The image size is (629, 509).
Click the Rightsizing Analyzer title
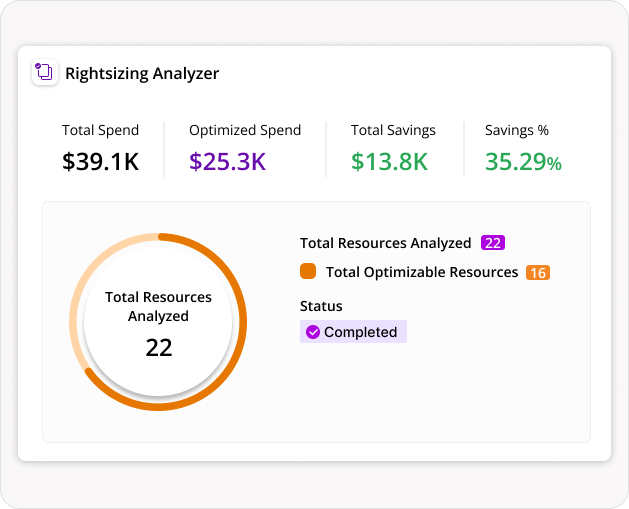click(142, 73)
